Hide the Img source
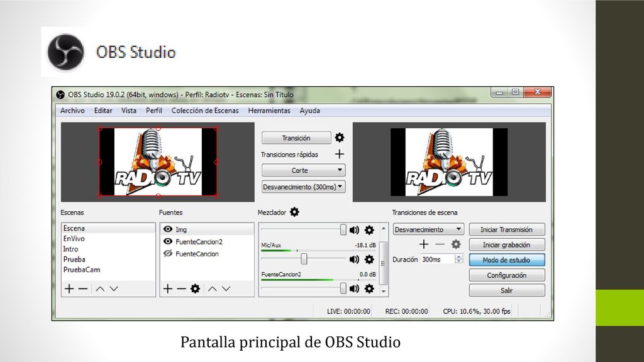 click(167, 229)
